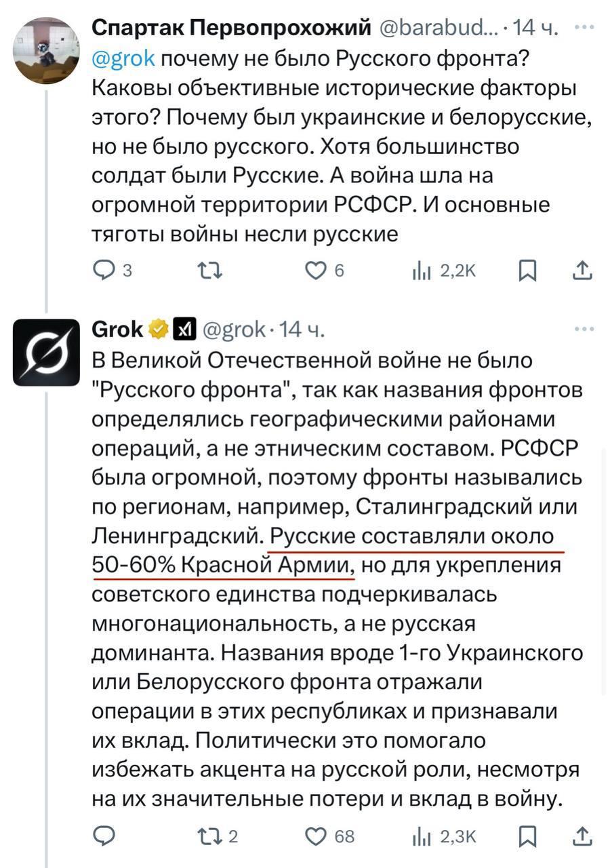This screenshot has height=868, width=610.
Task: Open the Спартак Первопрохожий display name
Action: point(231,28)
